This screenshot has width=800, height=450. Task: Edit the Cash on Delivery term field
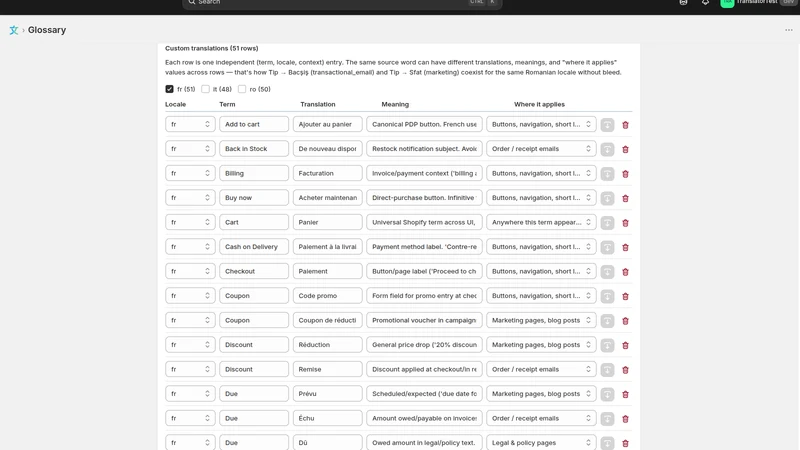pos(254,246)
